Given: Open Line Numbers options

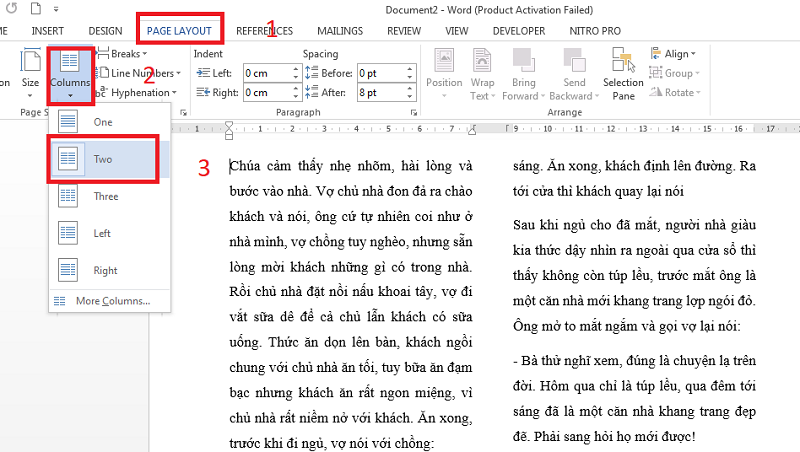Looking at the screenshot, I should [139, 73].
